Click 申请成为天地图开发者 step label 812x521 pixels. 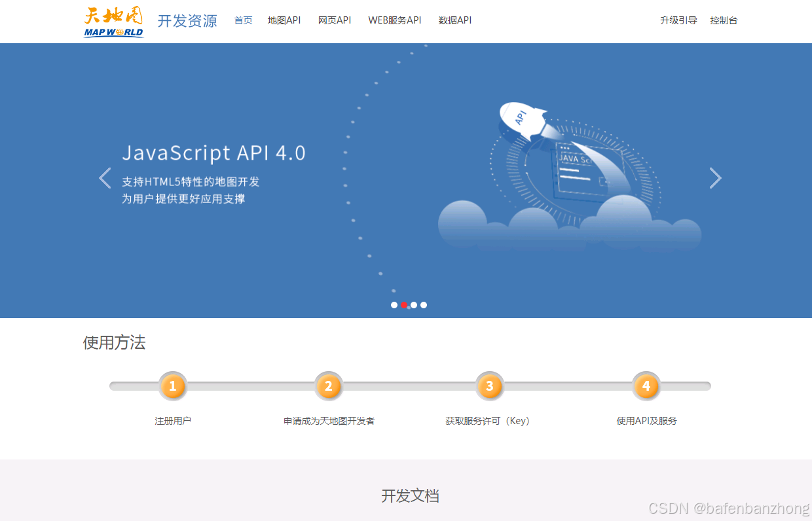[x=329, y=421]
